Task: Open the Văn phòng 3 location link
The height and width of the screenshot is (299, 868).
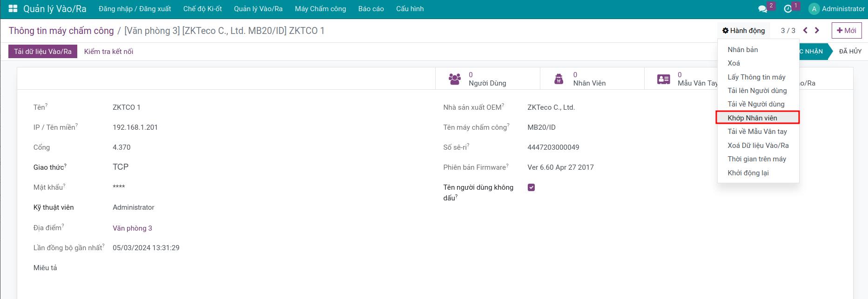Action: [132, 228]
